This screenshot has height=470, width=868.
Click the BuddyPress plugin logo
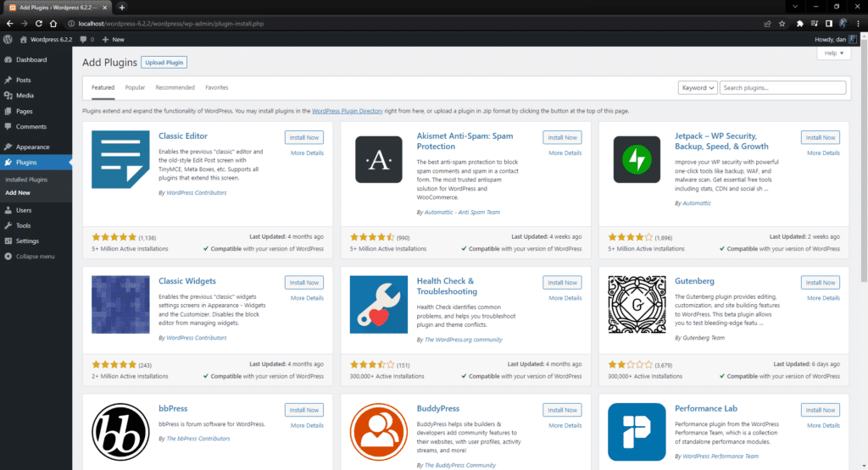379,432
